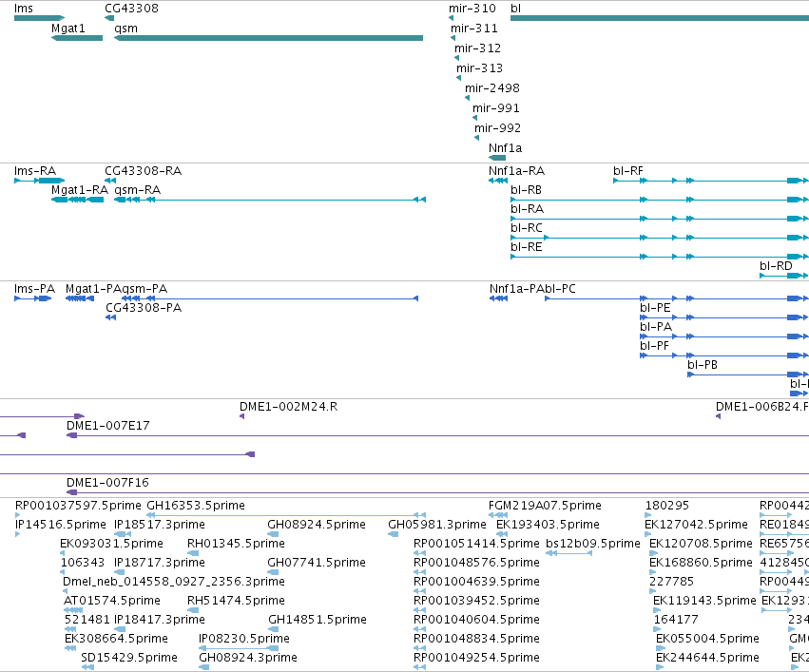
Task: Select the mir-991 label
Action: tap(496, 108)
